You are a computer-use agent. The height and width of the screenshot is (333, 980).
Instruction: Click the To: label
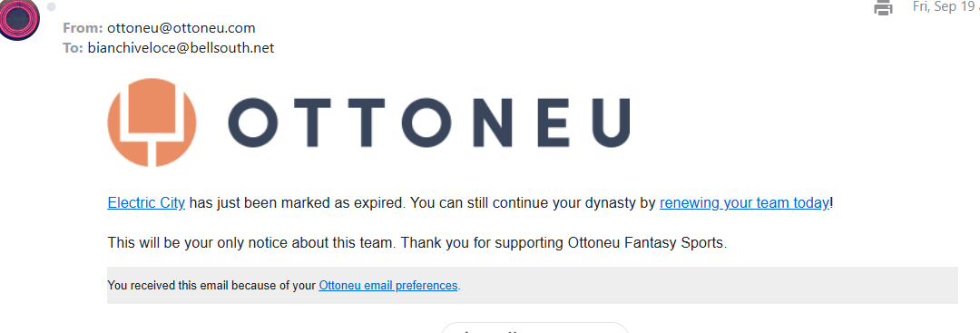coord(73,48)
